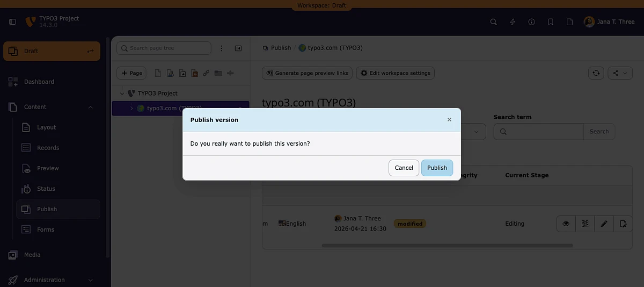Open the Forms module in sidebar
This screenshot has height=287, width=644.
[x=46, y=229]
